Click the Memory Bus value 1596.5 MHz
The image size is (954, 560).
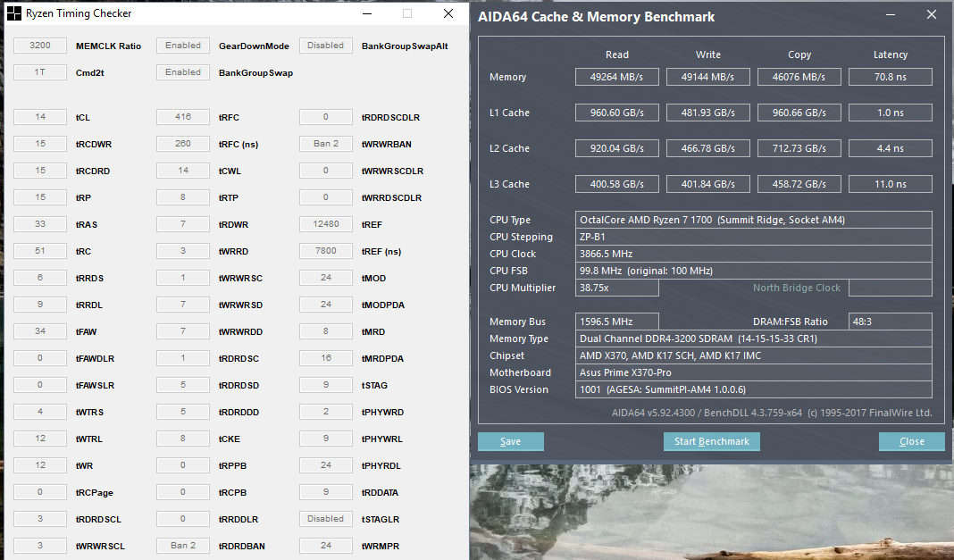tap(617, 322)
